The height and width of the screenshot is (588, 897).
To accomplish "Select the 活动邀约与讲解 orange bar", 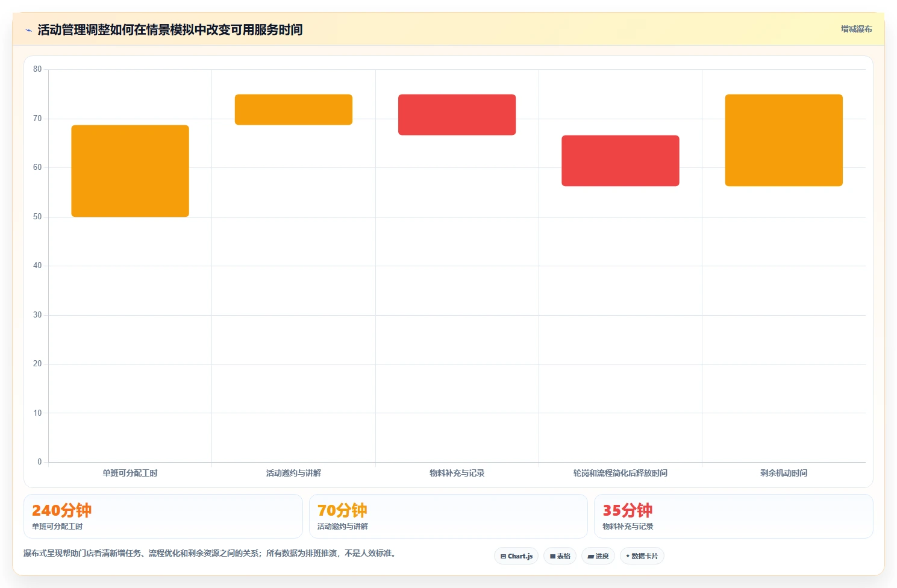I will pyautogui.click(x=293, y=110).
